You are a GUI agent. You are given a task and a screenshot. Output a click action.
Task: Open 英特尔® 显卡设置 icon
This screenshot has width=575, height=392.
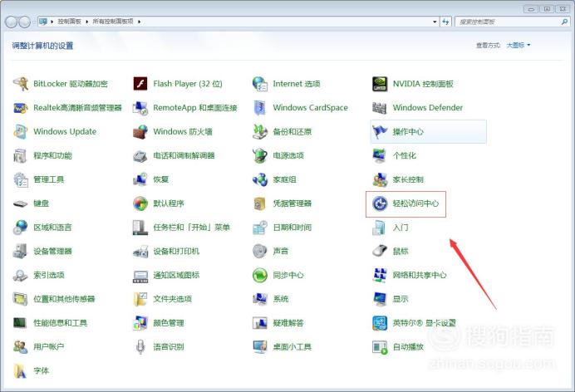[380, 323]
